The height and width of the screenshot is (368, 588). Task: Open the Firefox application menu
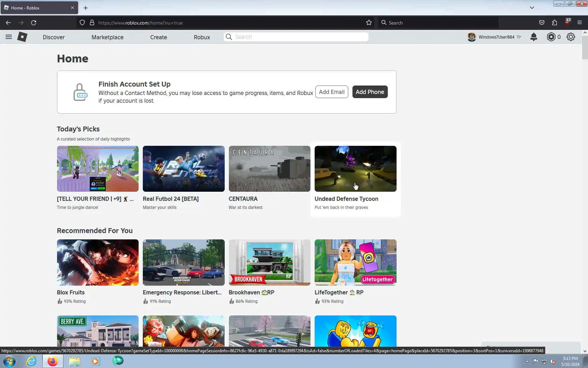click(580, 23)
